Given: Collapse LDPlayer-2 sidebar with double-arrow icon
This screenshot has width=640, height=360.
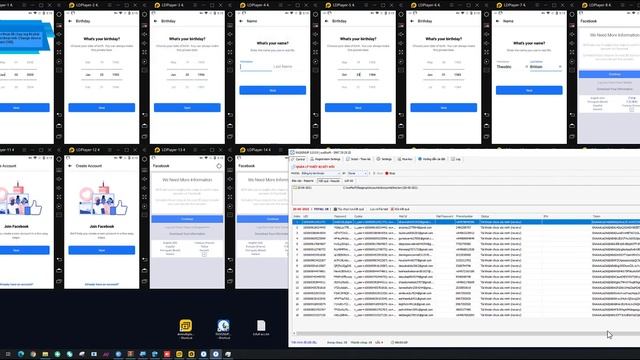Looking at the screenshot, I should coord(144,5).
